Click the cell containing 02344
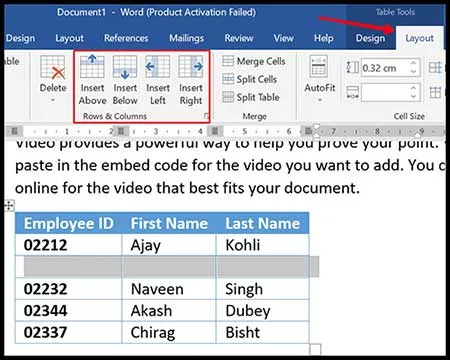The height and width of the screenshot is (360, 450). click(x=68, y=310)
